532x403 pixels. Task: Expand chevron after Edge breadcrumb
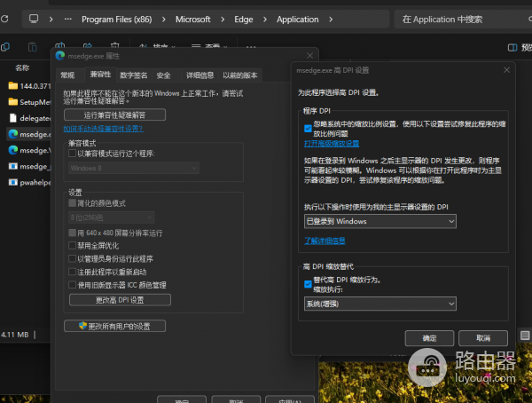(x=265, y=20)
